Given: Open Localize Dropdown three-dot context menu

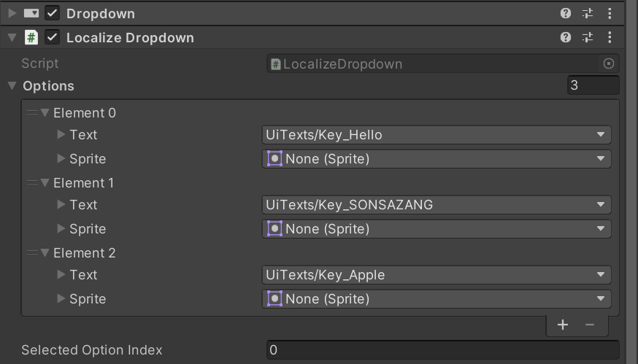Looking at the screenshot, I should [610, 37].
